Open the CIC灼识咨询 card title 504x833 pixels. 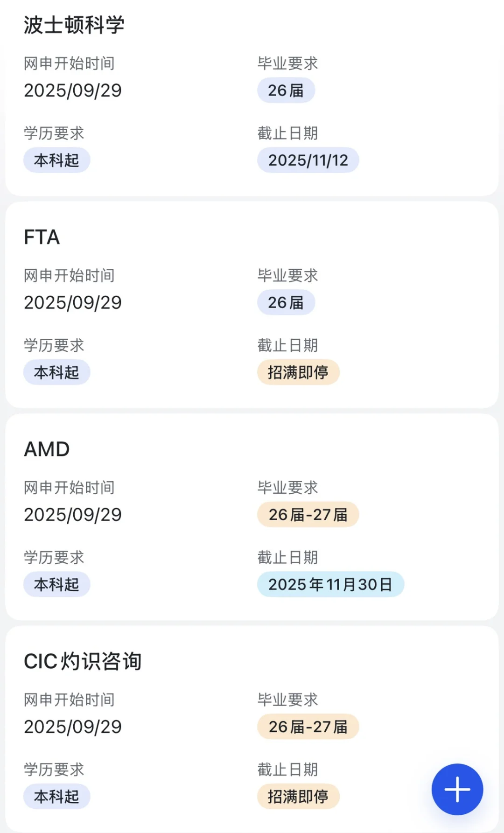(x=83, y=661)
